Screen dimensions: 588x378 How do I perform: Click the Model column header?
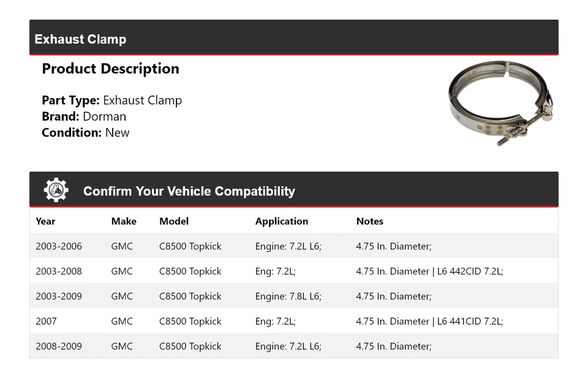point(174,221)
